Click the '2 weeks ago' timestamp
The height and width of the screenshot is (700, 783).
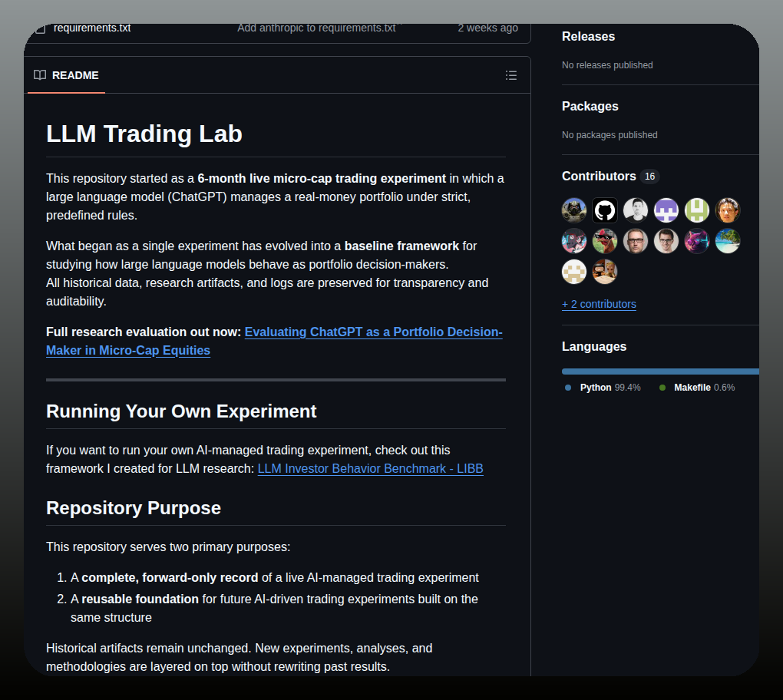(488, 28)
